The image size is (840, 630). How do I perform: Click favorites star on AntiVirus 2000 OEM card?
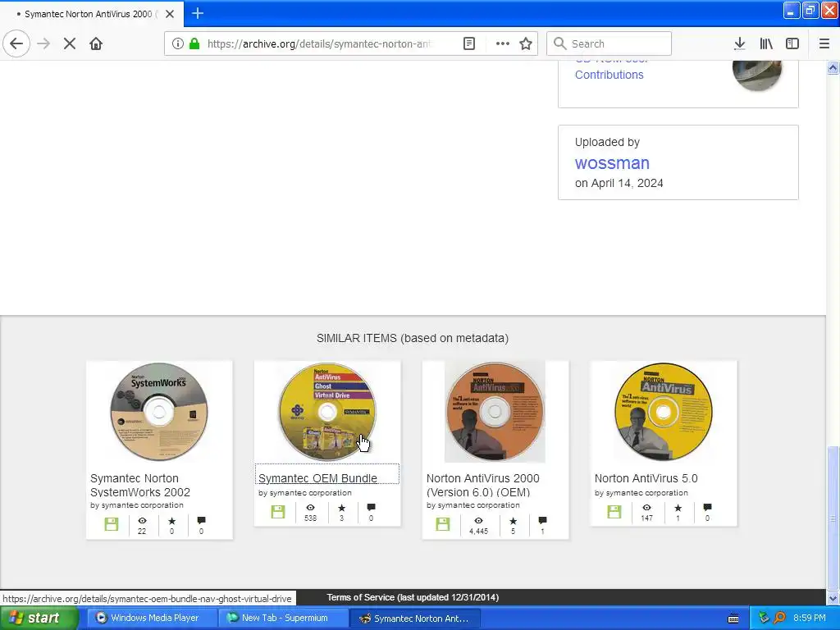point(514,520)
